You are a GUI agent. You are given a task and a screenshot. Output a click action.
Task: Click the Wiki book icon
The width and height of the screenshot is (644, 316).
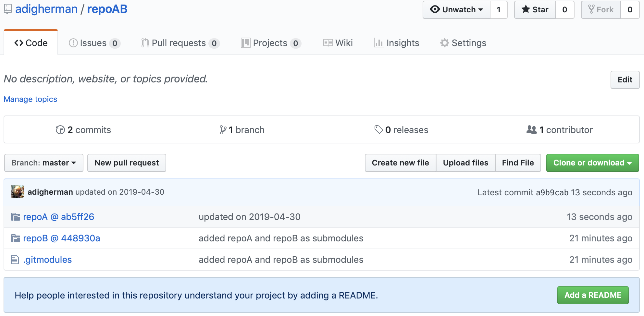click(x=328, y=43)
